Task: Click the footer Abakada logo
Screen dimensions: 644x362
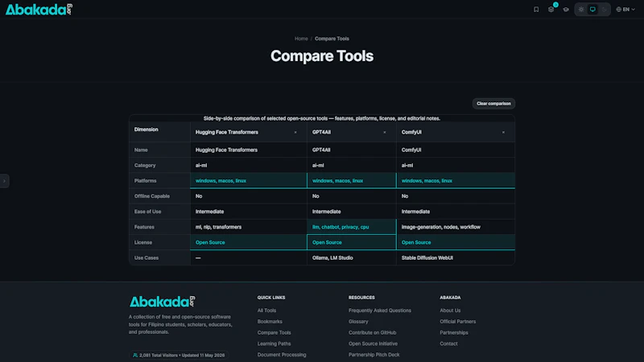Action: 163,302
